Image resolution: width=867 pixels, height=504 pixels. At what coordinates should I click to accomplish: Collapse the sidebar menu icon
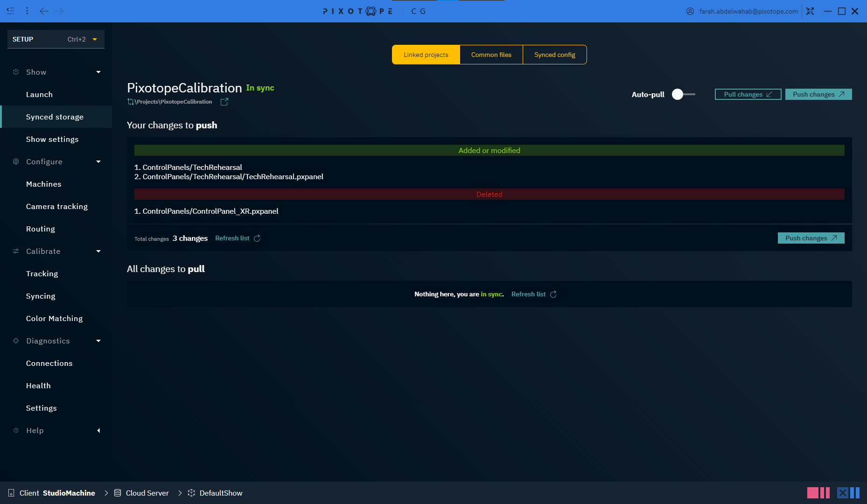pyautogui.click(x=10, y=11)
